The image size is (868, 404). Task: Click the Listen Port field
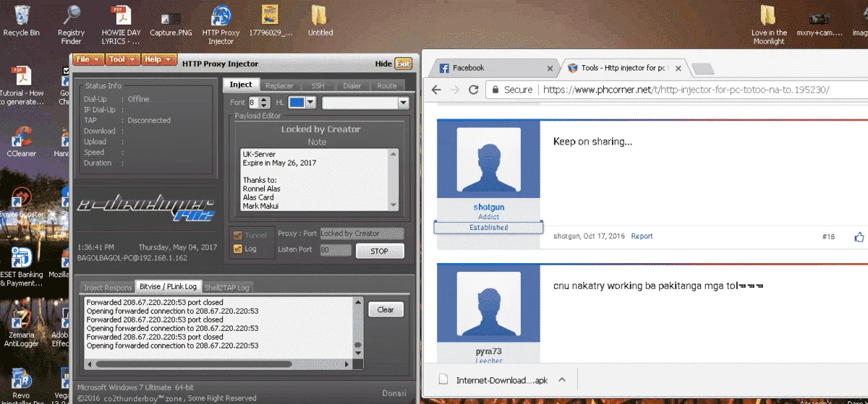click(x=335, y=249)
